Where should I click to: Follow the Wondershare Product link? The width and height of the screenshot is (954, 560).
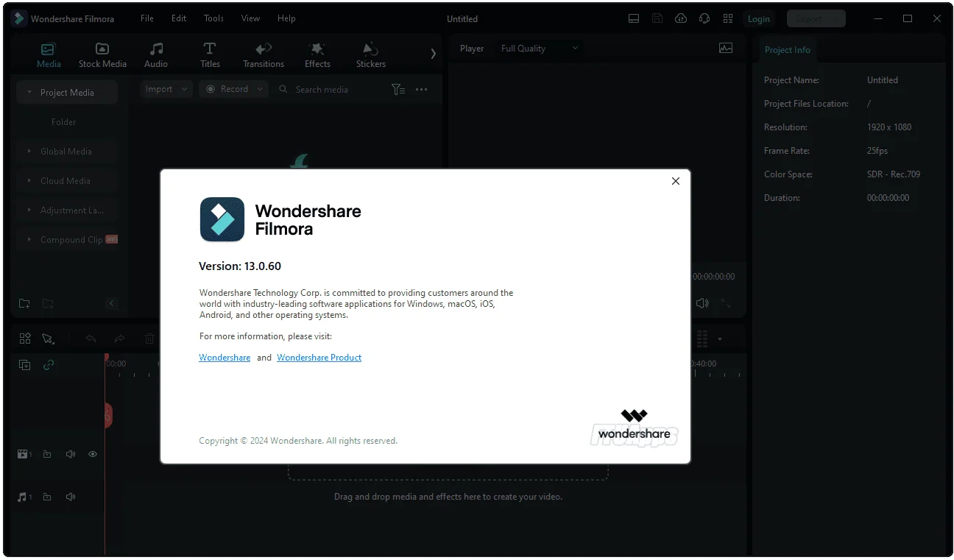pyautogui.click(x=319, y=358)
